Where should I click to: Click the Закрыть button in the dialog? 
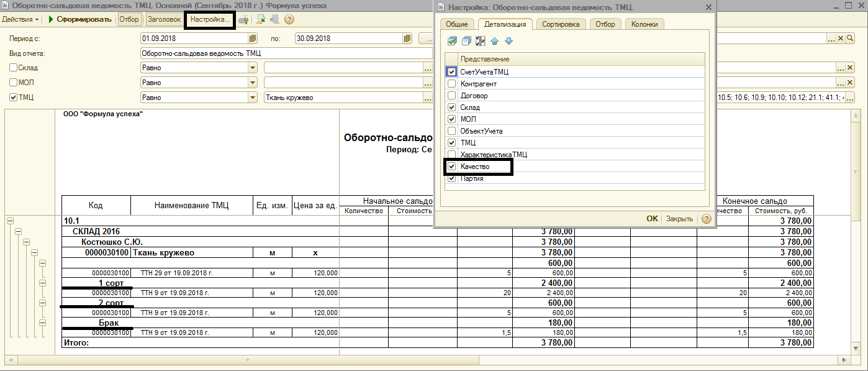679,219
